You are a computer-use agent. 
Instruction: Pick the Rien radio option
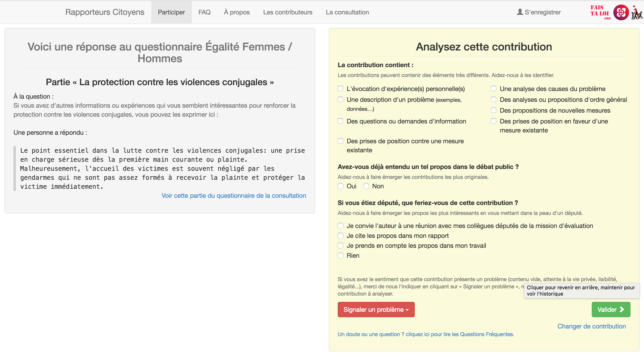pos(340,255)
